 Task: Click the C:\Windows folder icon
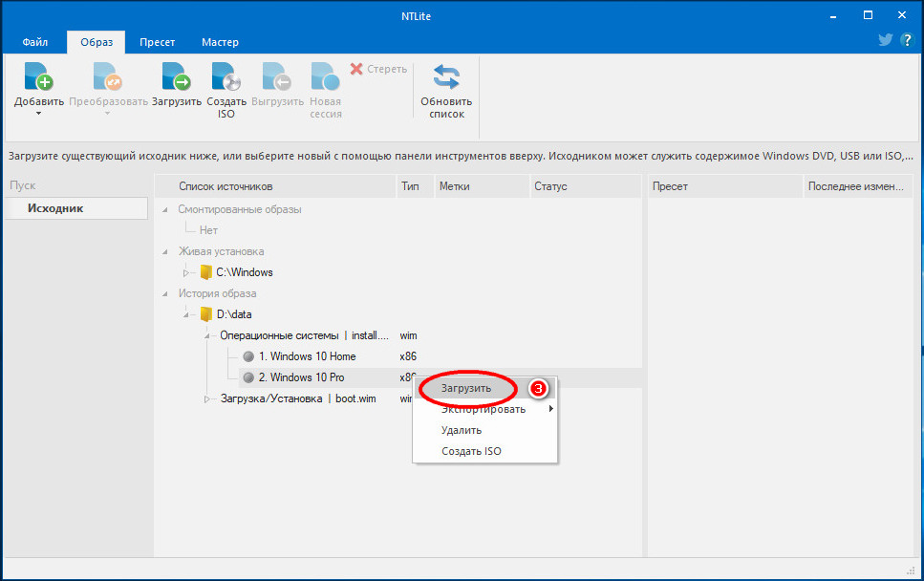tap(206, 272)
